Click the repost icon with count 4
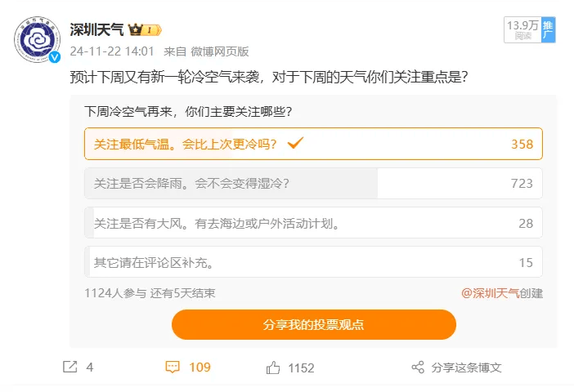 [70, 367]
